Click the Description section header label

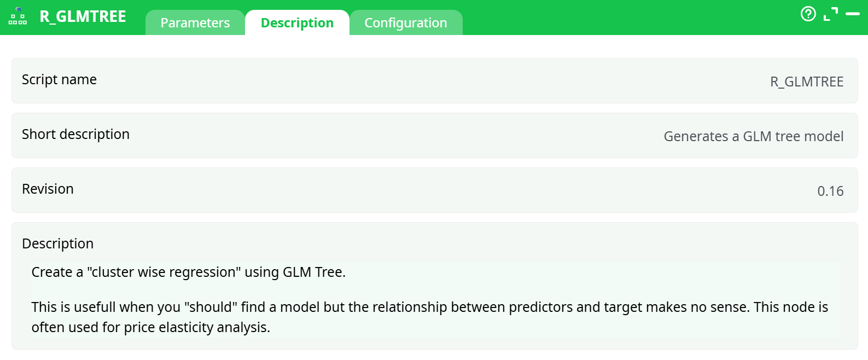(x=57, y=243)
